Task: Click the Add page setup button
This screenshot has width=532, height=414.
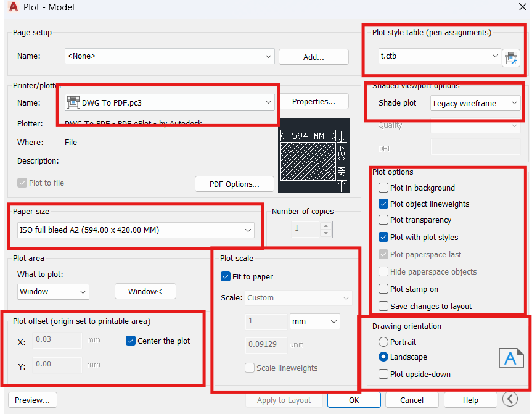Action: (313, 57)
